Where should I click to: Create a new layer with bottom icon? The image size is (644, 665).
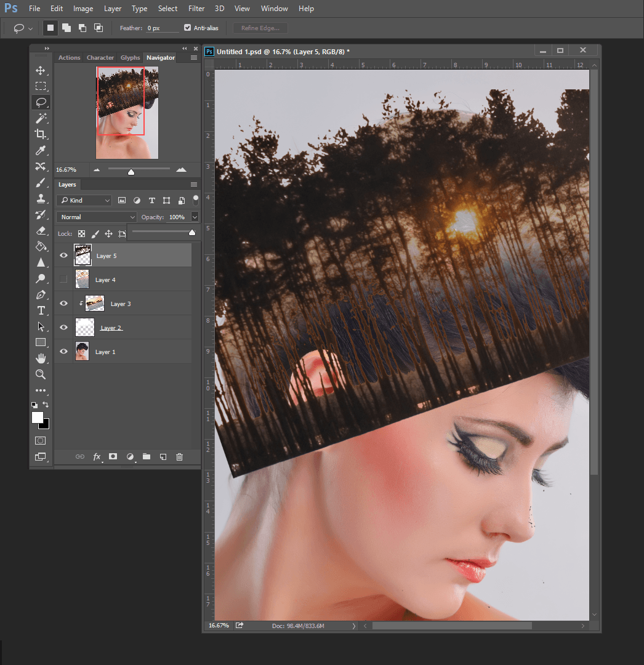tap(163, 457)
